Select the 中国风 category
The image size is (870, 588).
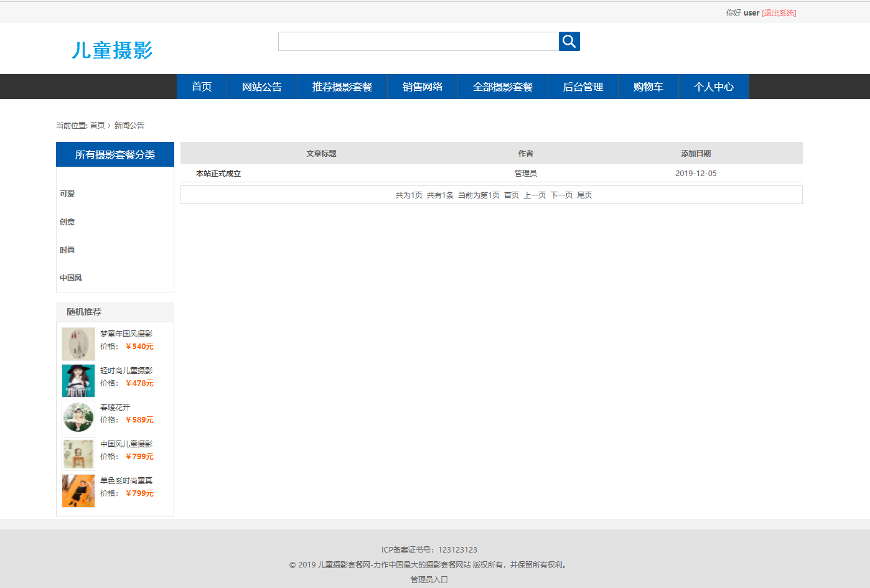point(70,278)
